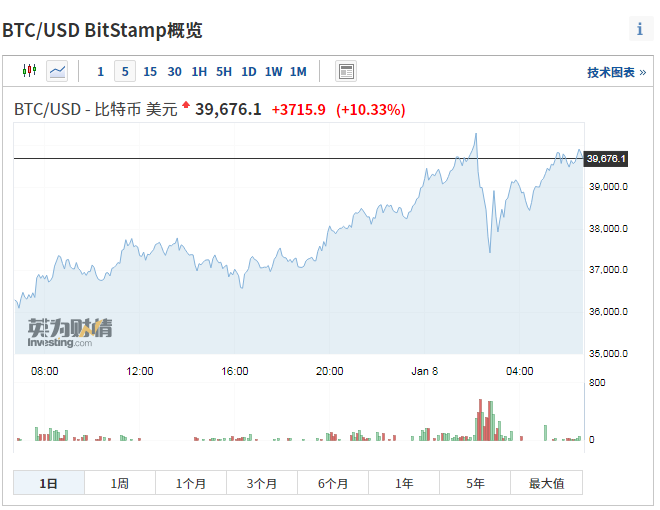Viewport: 660px width, 510px height.
Task: Switch to candlestick chart type
Action: click(x=28, y=71)
